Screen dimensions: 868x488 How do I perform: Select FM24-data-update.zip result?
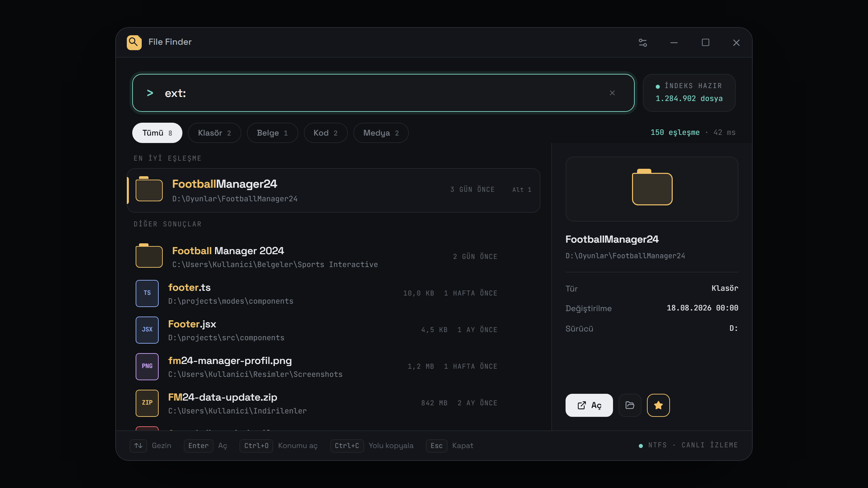(x=334, y=403)
